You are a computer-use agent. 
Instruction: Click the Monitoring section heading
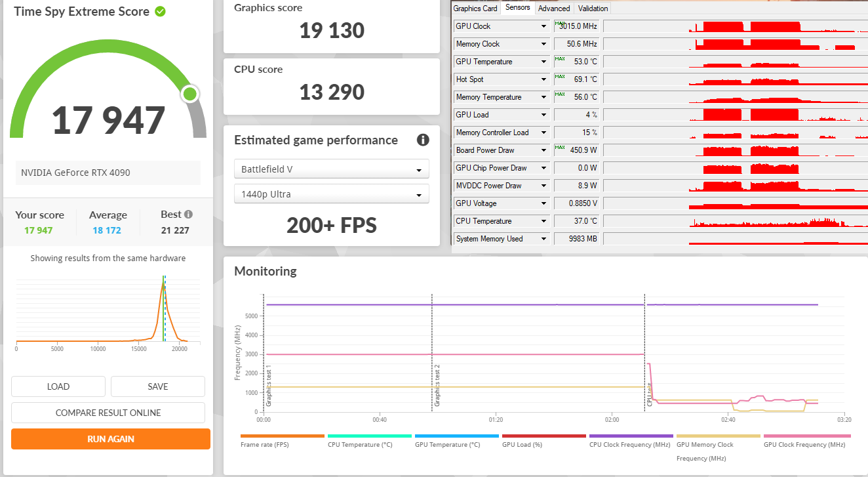(266, 271)
